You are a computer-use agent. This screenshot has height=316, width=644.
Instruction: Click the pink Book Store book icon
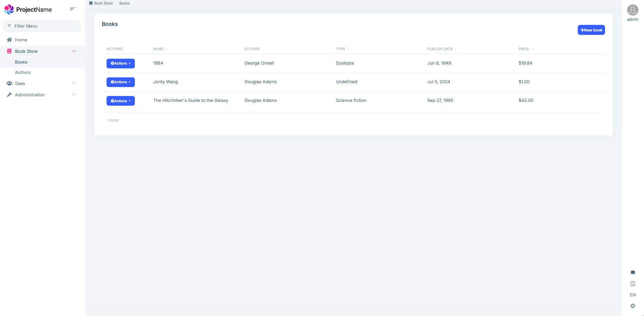pos(9,51)
